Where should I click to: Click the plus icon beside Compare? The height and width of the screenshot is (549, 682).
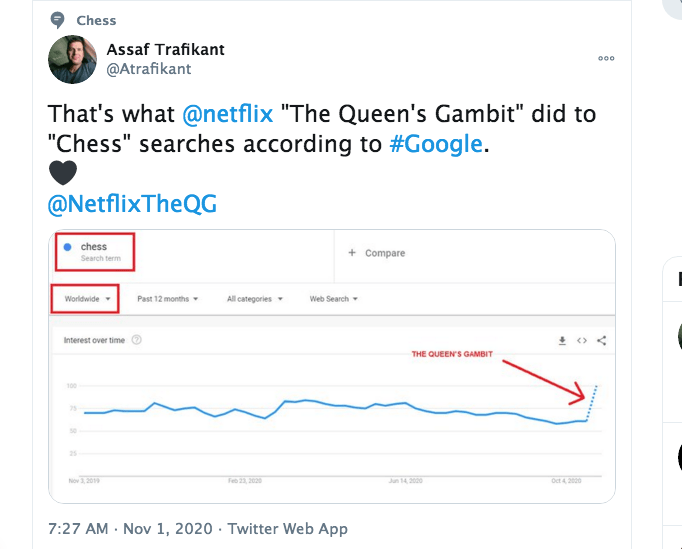pos(352,253)
